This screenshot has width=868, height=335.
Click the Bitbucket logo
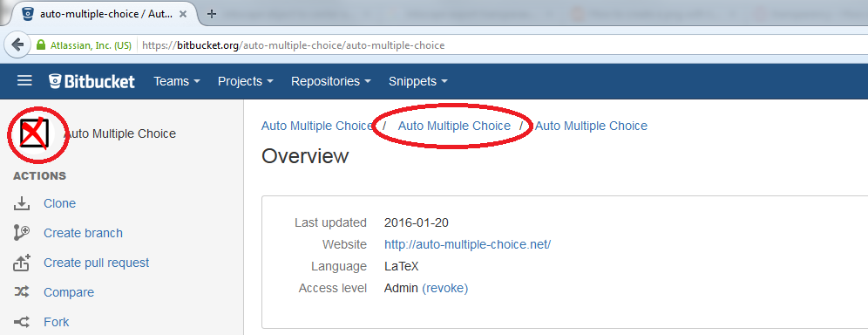pyautogui.click(x=92, y=81)
